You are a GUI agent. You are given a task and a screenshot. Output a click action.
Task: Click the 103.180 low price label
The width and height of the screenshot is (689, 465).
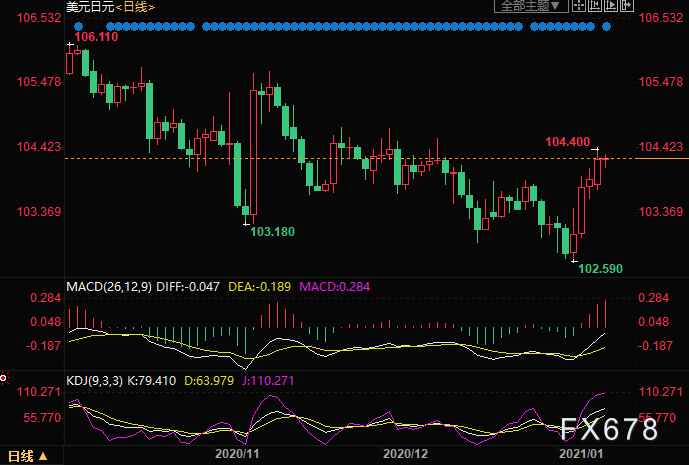tap(271, 231)
